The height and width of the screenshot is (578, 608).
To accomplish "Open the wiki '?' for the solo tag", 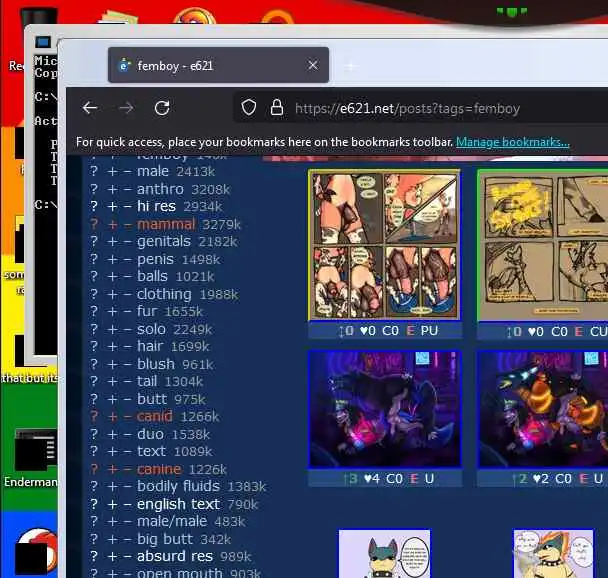I will tap(93, 329).
